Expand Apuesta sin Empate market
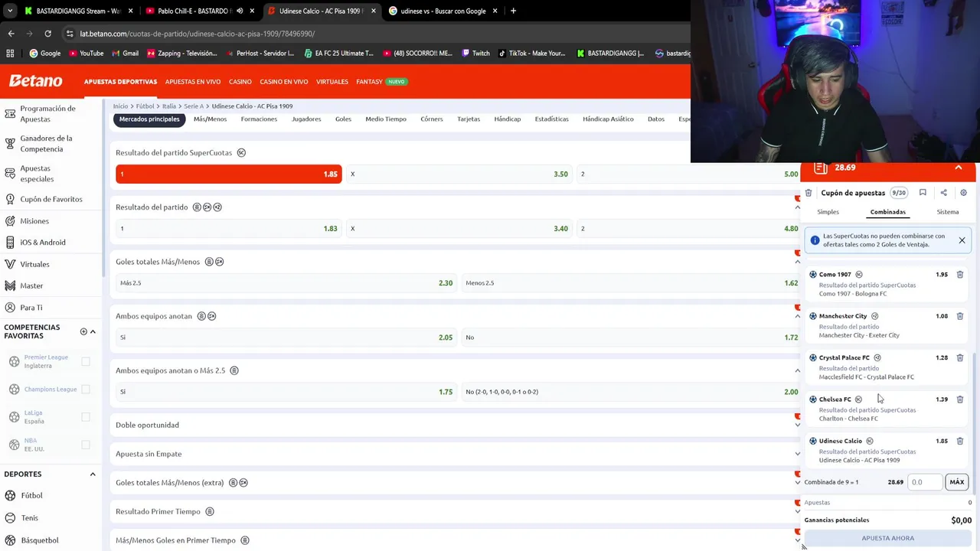The image size is (980, 551). tap(456, 454)
